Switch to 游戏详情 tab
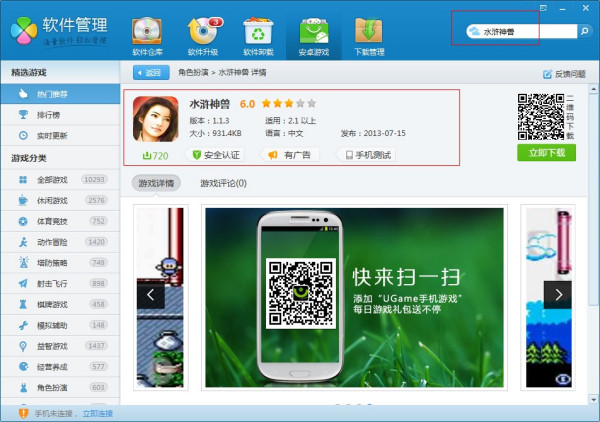This screenshot has width=600, height=422. click(x=156, y=183)
